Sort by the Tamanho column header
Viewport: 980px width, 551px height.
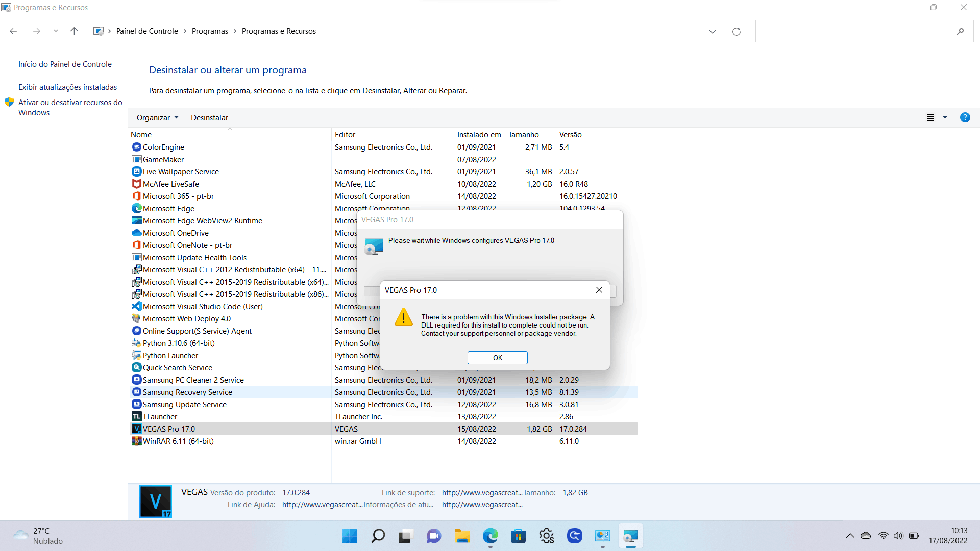tap(530, 134)
